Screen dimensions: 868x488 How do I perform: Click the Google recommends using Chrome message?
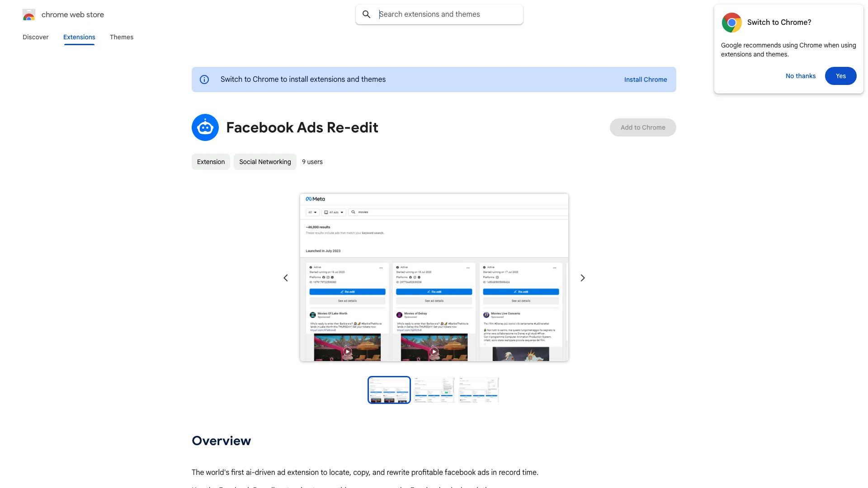[x=788, y=50]
